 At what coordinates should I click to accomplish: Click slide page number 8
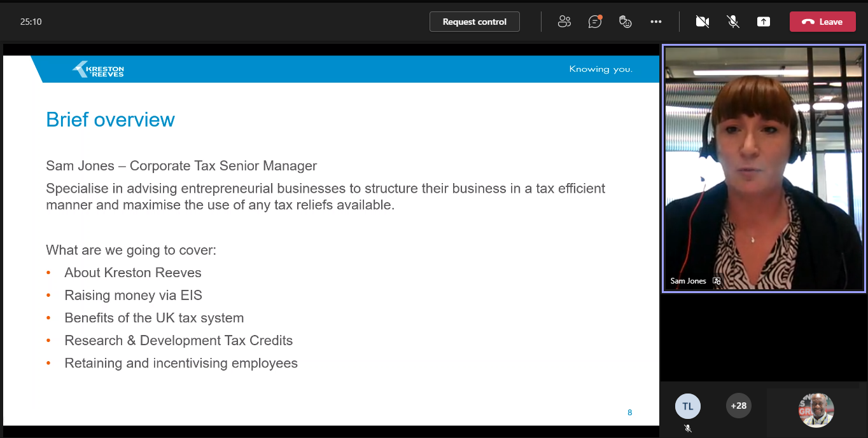pyautogui.click(x=630, y=413)
